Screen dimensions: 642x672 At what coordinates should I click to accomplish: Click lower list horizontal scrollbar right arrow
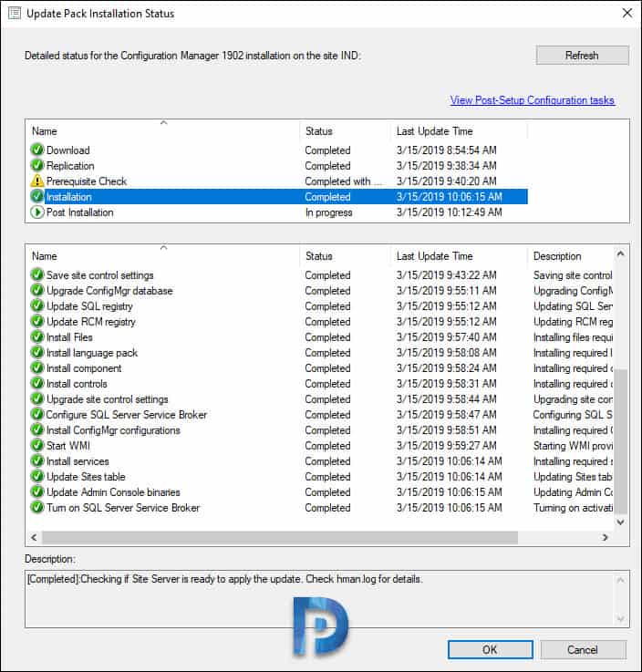[x=605, y=537]
